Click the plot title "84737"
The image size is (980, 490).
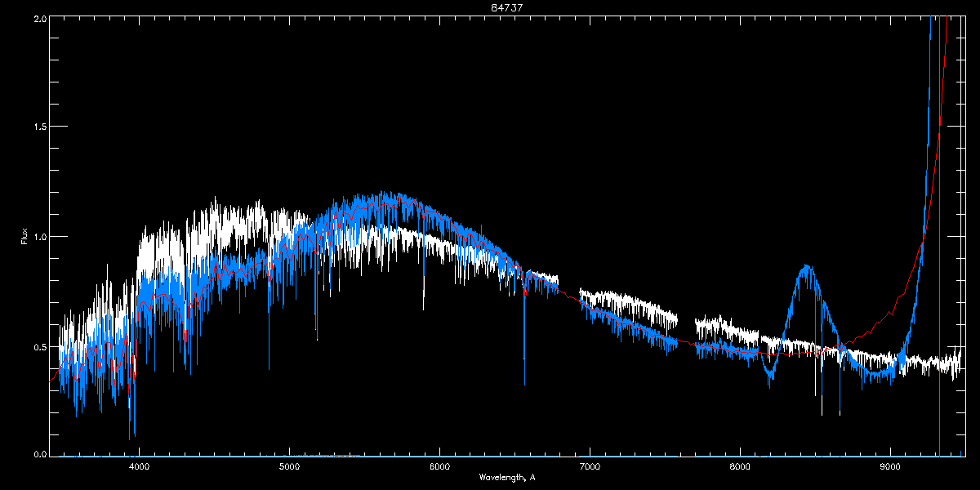click(507, 7)
